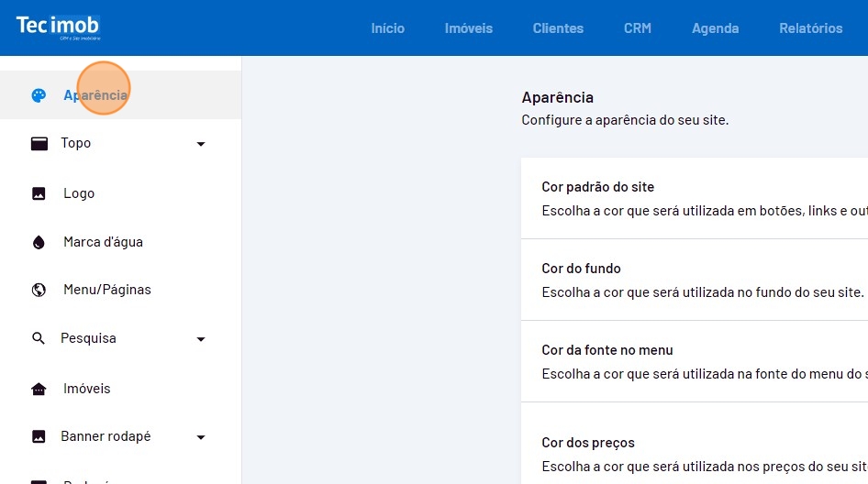Click the palette icon beside Aparência
Image resolution: width=868 pixels, height=484 pixels.
[x=39, y=95]
